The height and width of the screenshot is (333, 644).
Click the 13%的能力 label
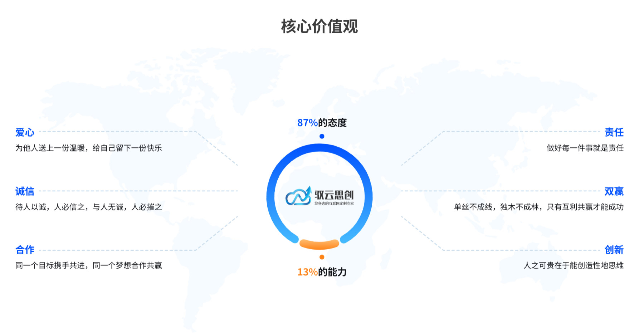click(x=322, y=272)
